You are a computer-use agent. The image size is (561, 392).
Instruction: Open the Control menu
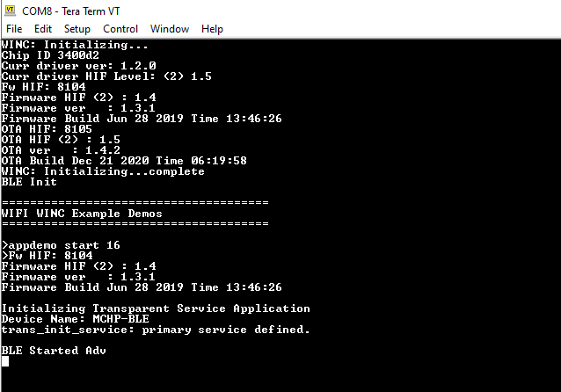pos(120,29)
